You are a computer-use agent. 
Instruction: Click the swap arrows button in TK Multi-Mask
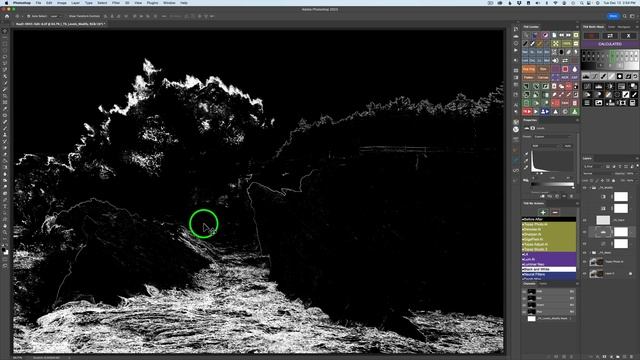pos(610,36)
